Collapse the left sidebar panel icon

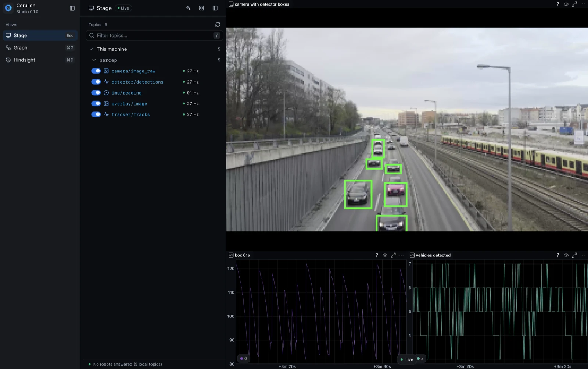[x=72, y=8]
